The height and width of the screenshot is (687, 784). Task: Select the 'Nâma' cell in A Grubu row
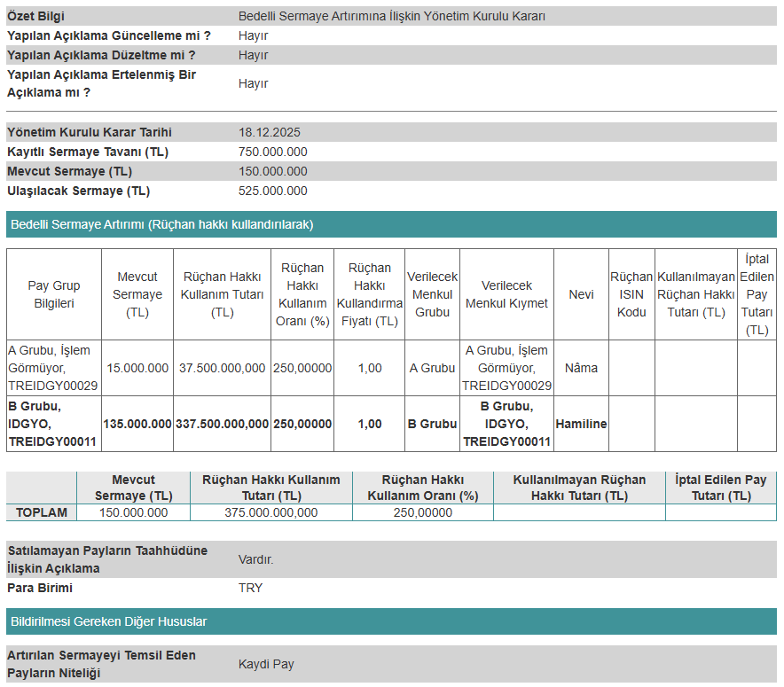point(581,368)
